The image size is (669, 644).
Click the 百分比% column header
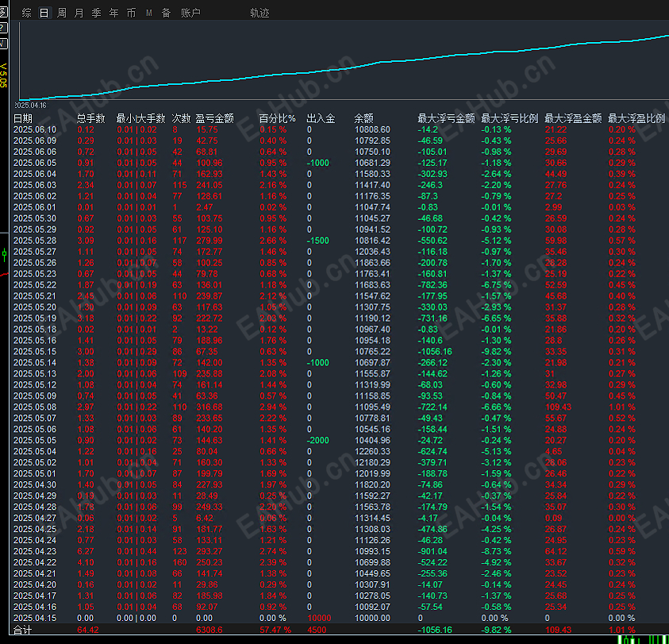(x=277, y=118)
